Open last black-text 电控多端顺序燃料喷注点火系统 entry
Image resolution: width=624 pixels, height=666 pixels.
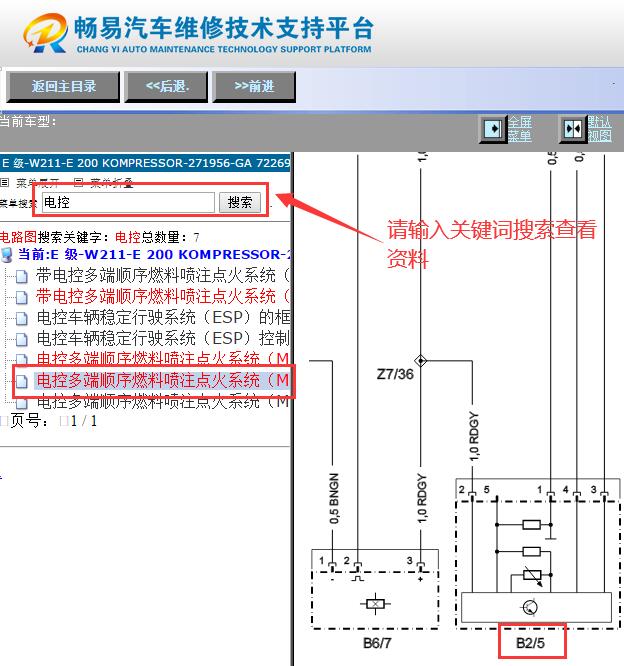point(164,402)
